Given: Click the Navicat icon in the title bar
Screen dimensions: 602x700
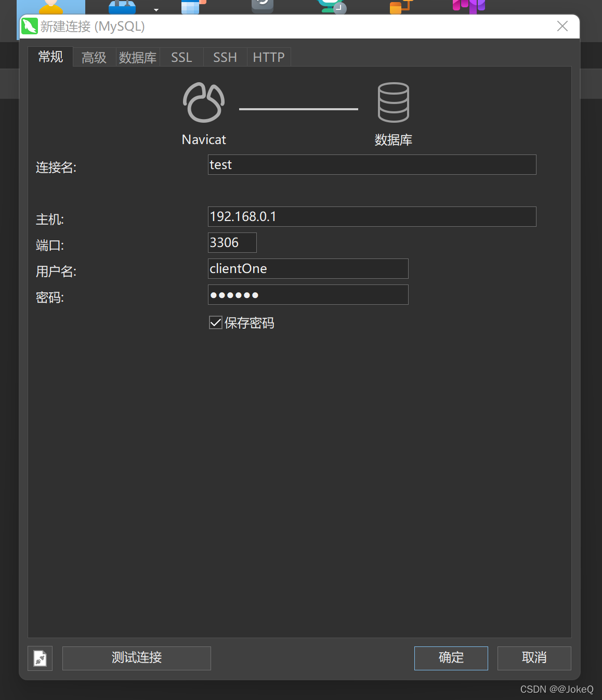Looking at the screenshot, I should 30,26.
